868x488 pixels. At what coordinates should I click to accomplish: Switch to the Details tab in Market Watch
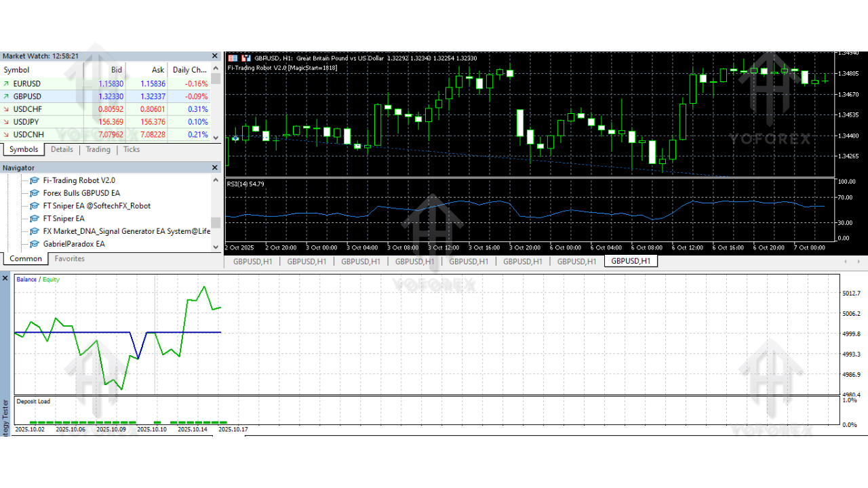pyautogui.click(x=62, y=149)
